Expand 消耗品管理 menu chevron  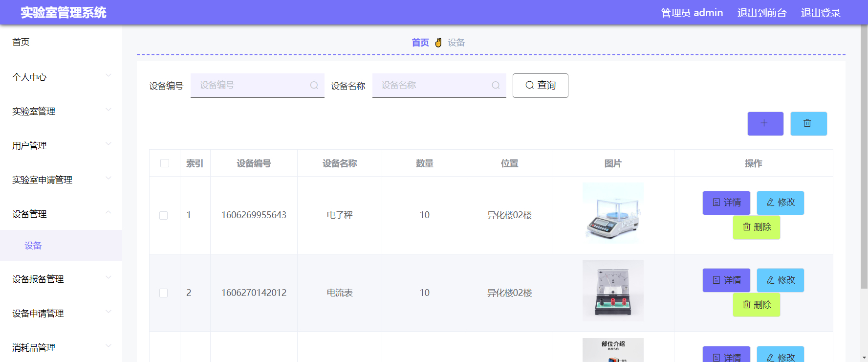click(108, 346)
